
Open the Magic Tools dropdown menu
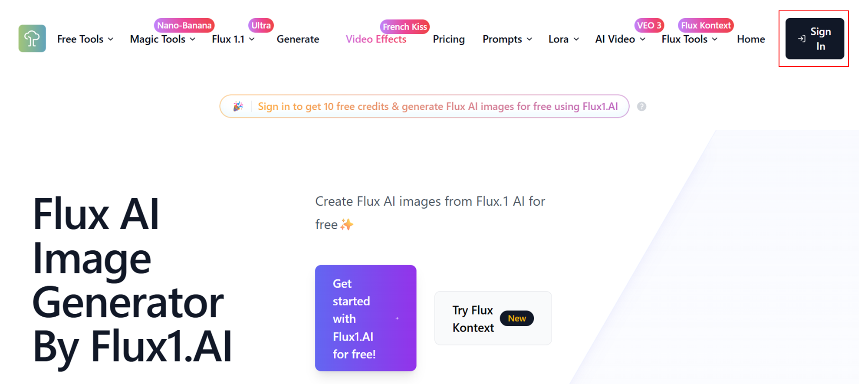click(x=163, y=39)
